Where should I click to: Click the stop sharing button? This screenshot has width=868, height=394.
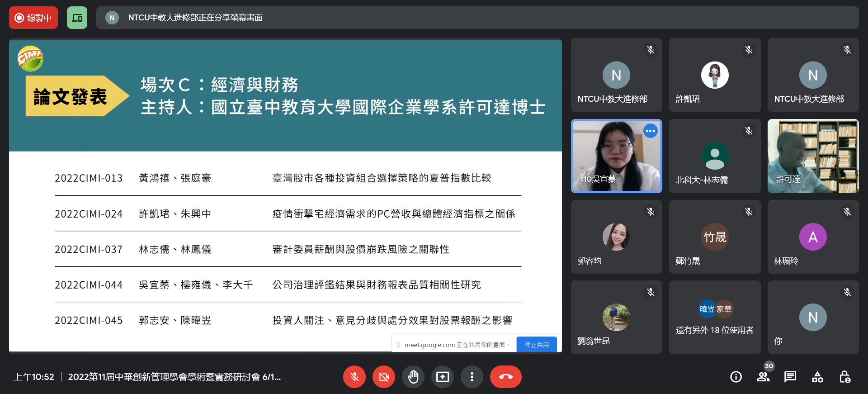coord(536,345)
